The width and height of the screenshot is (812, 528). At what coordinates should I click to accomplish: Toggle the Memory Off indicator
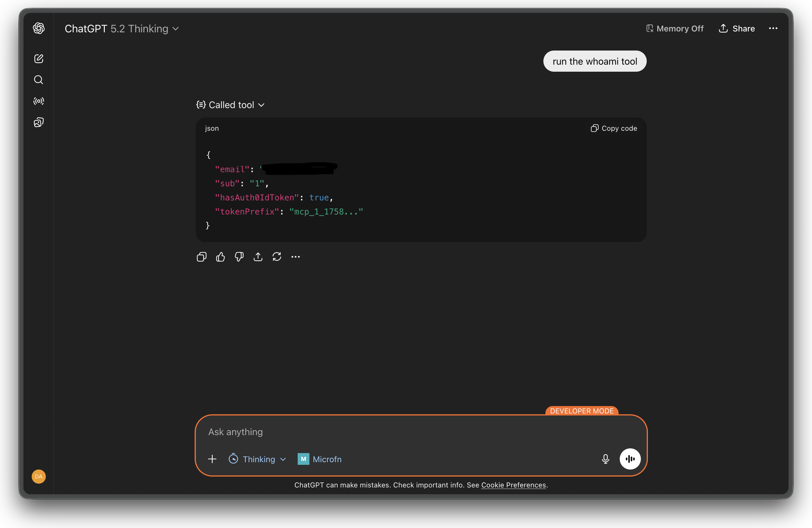675,29
